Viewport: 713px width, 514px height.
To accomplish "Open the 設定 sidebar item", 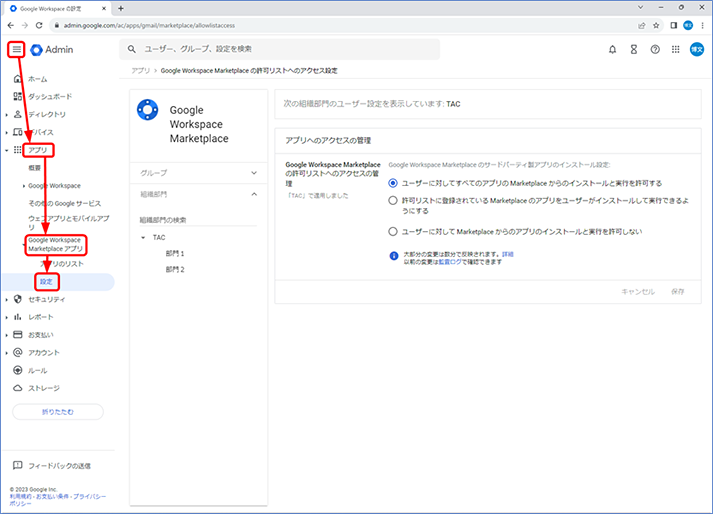I will coord(46,282).
